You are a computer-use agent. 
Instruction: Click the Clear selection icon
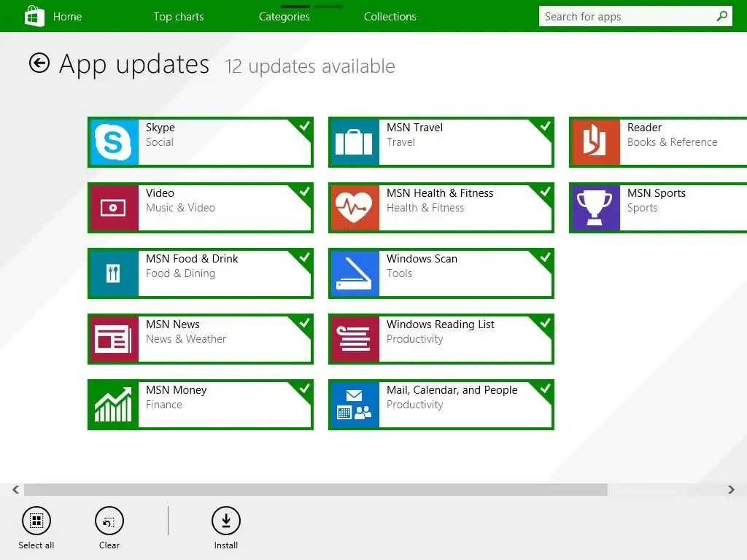(109, 521)
